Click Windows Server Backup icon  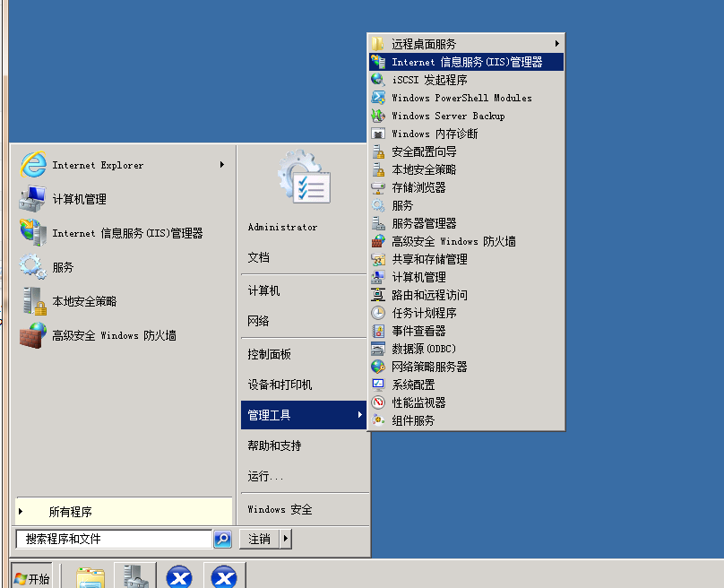point(378,116)
